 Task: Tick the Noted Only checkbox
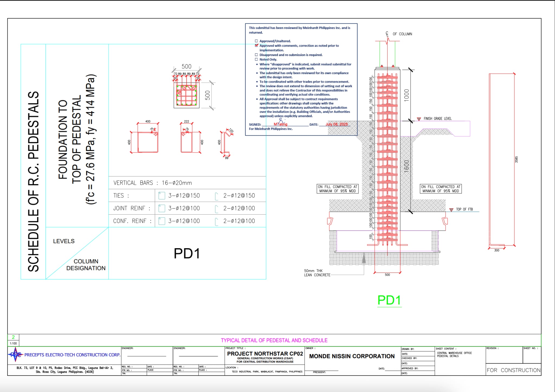click(x=256, y=59)
